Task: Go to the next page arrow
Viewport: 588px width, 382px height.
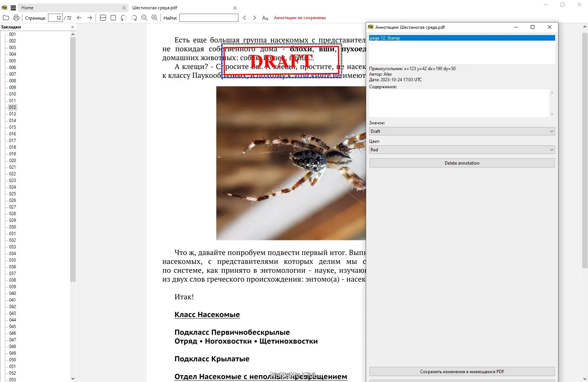Action: click(90, 18)
